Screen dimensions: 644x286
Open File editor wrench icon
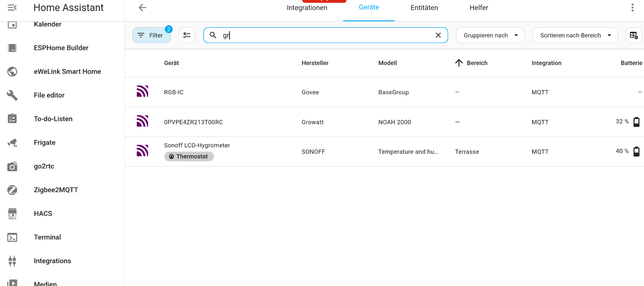[x=12, y=95]
